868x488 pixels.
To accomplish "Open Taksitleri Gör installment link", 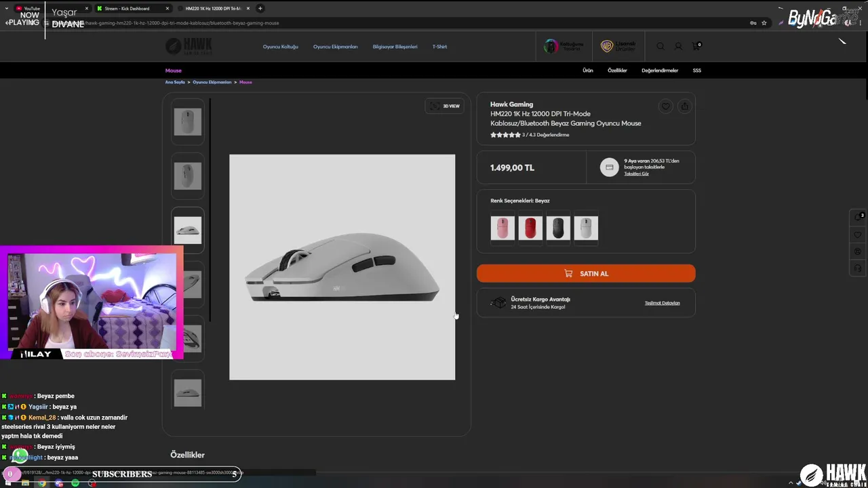I will coord(636,174).
